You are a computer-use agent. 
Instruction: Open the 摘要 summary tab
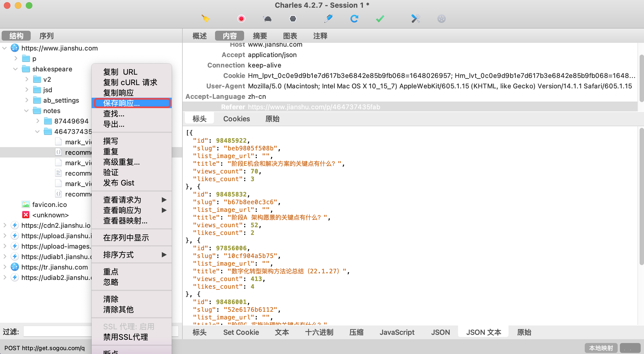point(260,36)
